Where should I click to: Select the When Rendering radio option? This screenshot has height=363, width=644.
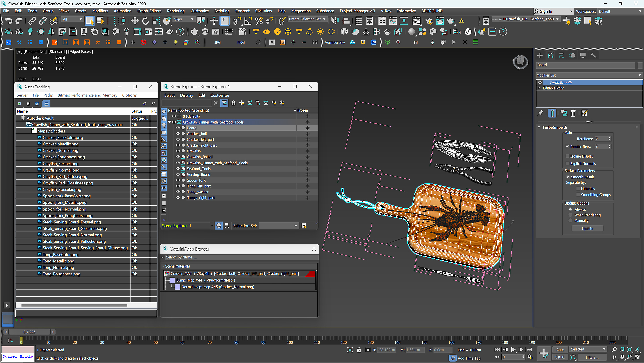point(570,215)
